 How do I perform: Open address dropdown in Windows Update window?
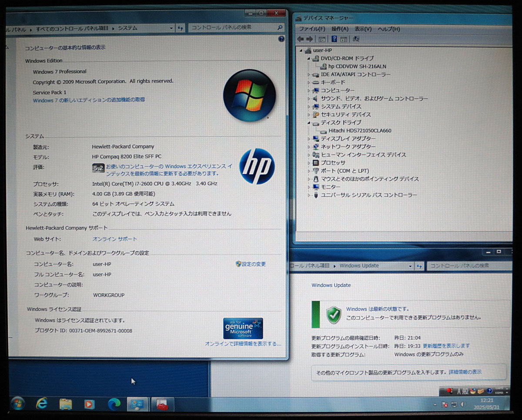(410, 266)
